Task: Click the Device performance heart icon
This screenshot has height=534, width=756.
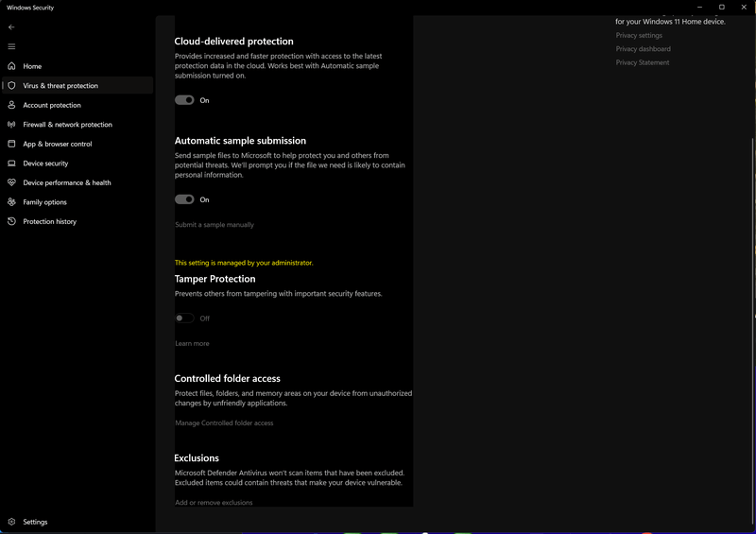Action: tap(11, 182)
